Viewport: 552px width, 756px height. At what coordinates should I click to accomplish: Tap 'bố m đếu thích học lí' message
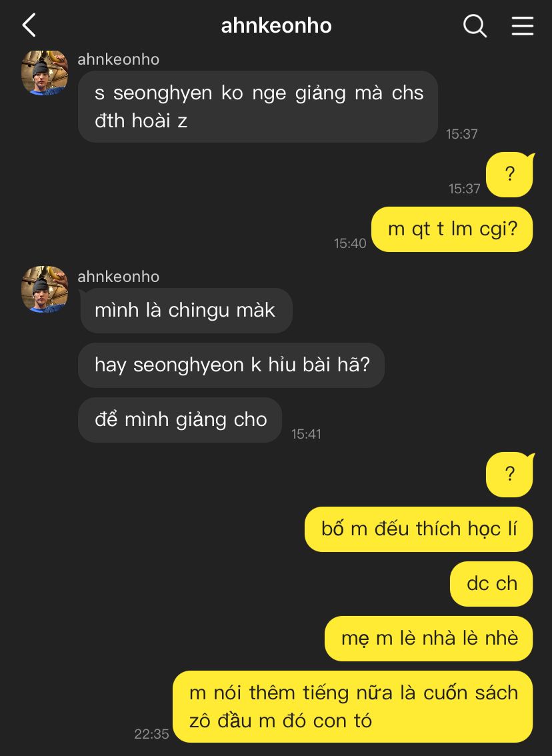(x=419, y=529)
